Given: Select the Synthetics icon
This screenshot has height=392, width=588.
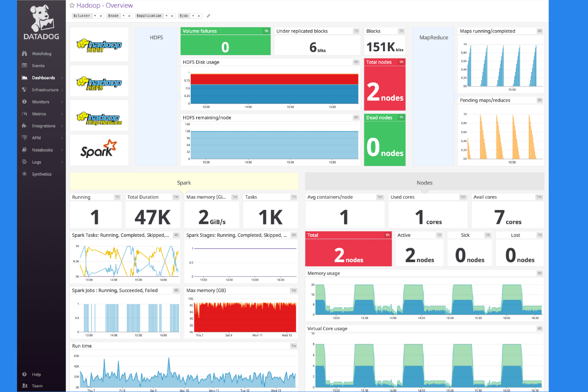Looking at the screenshot, I should point(24,174).
